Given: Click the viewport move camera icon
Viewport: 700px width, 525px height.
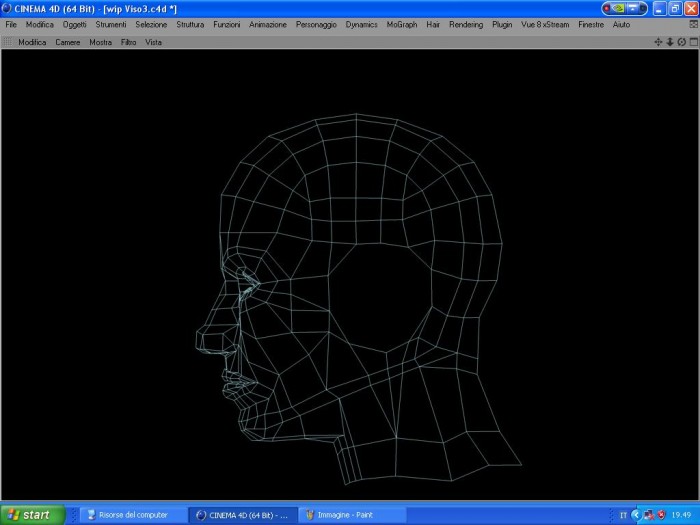Looking at the screenshot, I should point(658,42).
